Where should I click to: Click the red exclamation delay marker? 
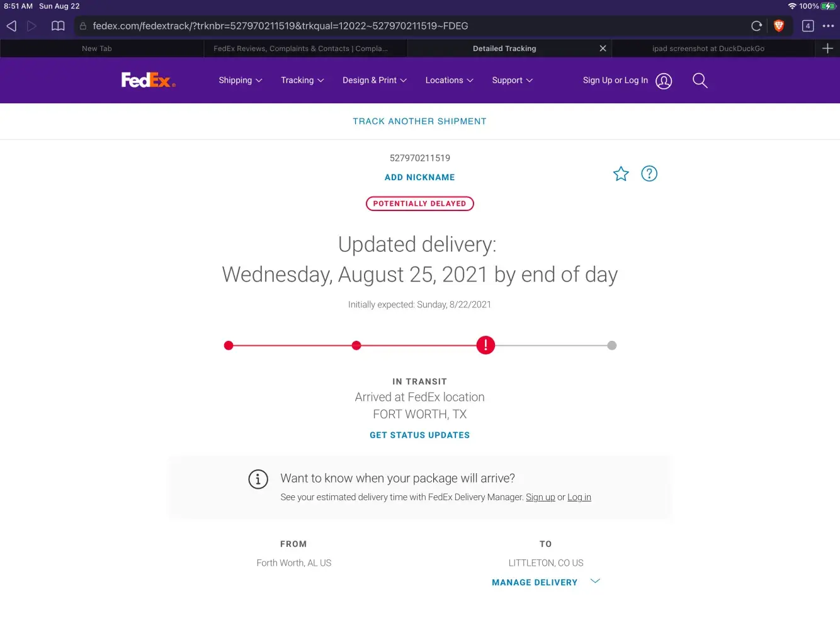[485, 345]
